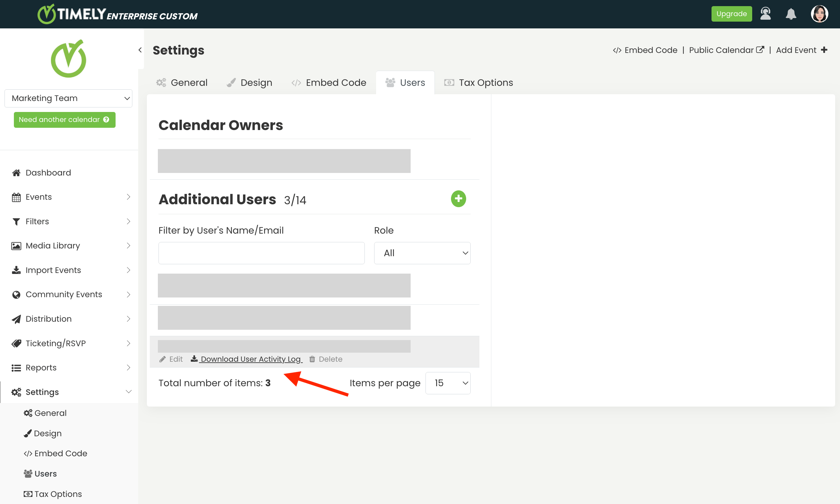Click the Events calendar icon
This screenshot has height=504, width=840.
click(16, 197)
